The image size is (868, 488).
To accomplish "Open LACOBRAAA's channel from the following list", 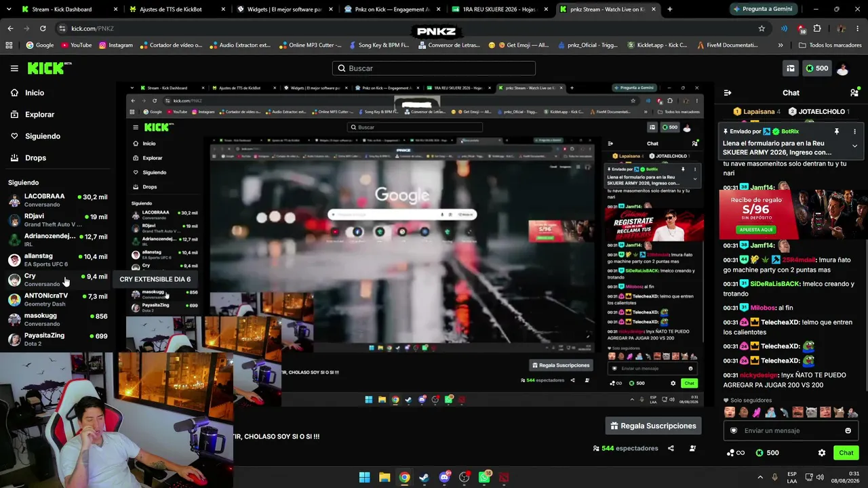I will 58,200.
